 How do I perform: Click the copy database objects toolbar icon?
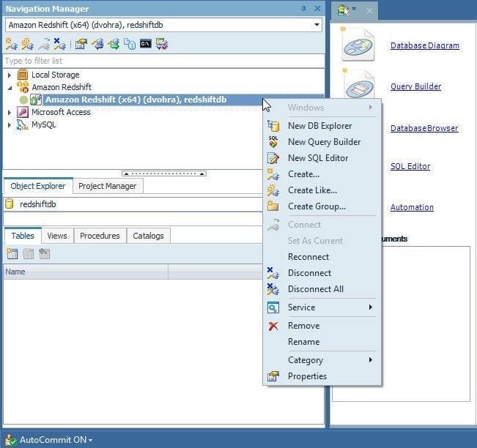(130, 44)
